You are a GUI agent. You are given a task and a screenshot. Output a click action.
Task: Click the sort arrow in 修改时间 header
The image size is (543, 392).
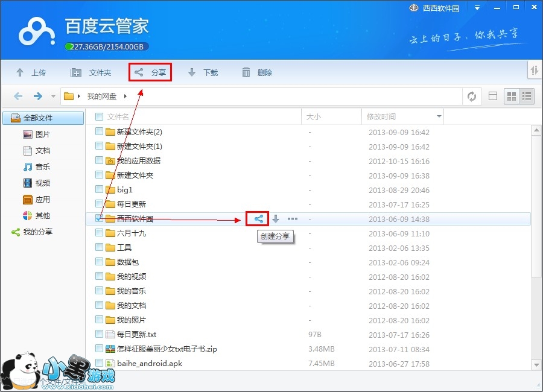pos(439,116)
